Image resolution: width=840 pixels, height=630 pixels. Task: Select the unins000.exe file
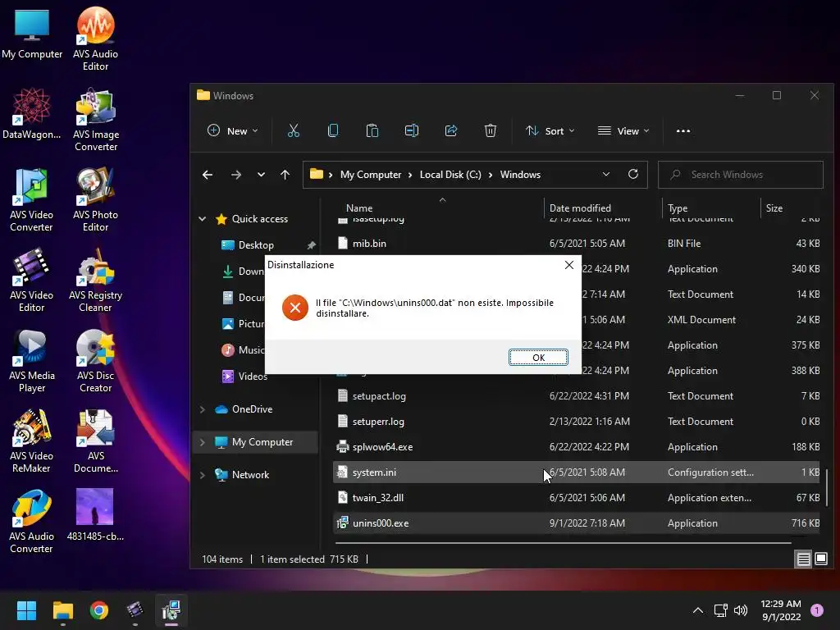pyautogui.click(x=576, y=523)
